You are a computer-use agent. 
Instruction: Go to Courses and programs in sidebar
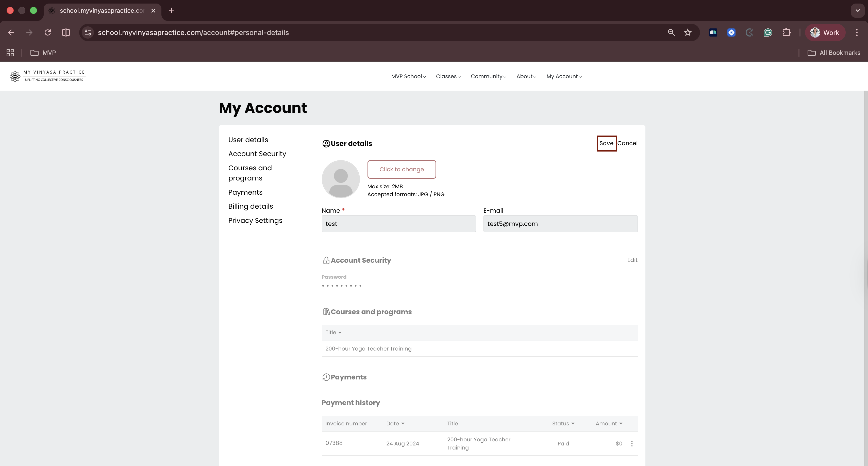[250, 173]
